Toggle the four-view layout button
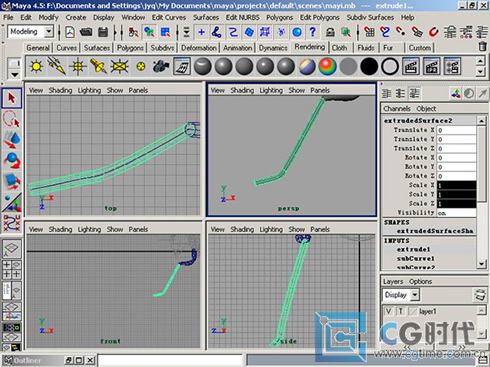Viewport: 490px width, 367px height. coord(12,270)
